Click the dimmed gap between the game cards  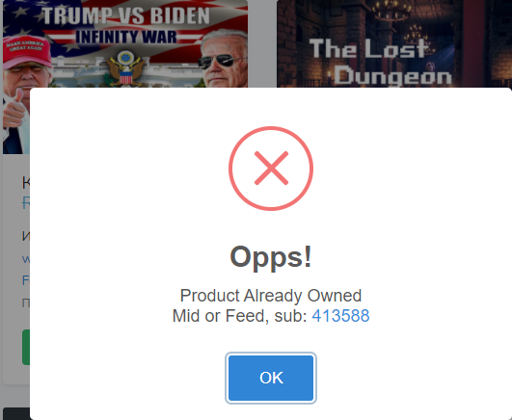(262, 43)
